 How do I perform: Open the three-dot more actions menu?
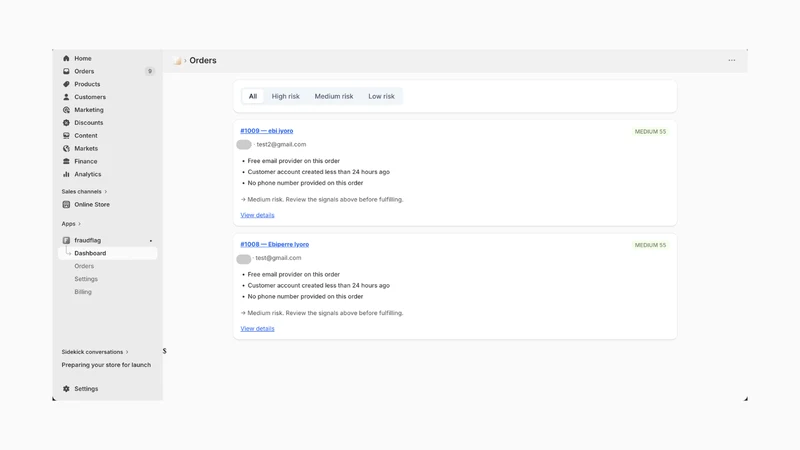coord(732,60)
